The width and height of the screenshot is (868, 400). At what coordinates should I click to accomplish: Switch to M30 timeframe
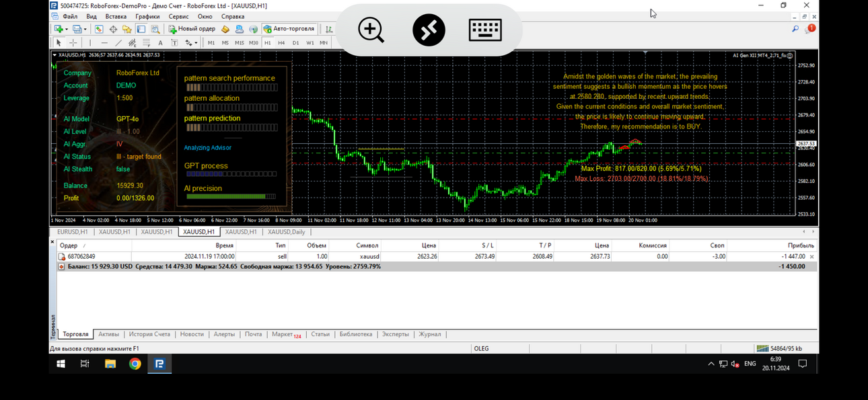254,42
